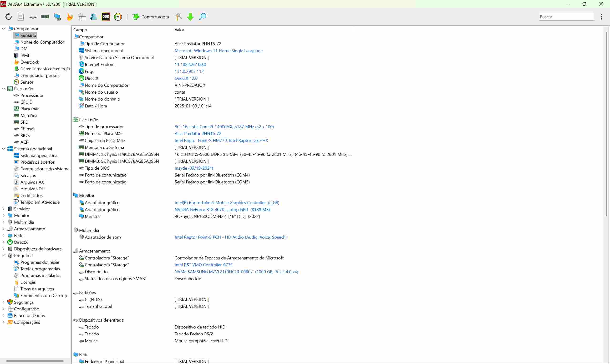Open the three-dot options menu
Viewport: 610px width, 364px height.
click(601, 17)
